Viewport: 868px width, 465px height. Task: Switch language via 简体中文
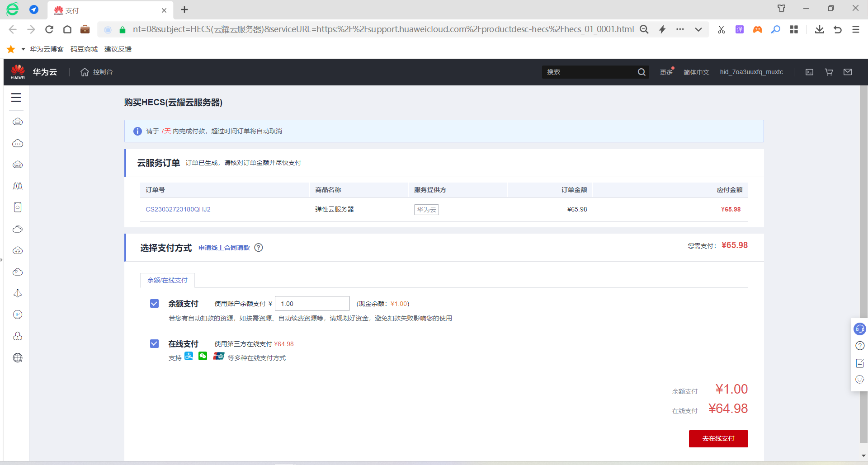(696, 72)
